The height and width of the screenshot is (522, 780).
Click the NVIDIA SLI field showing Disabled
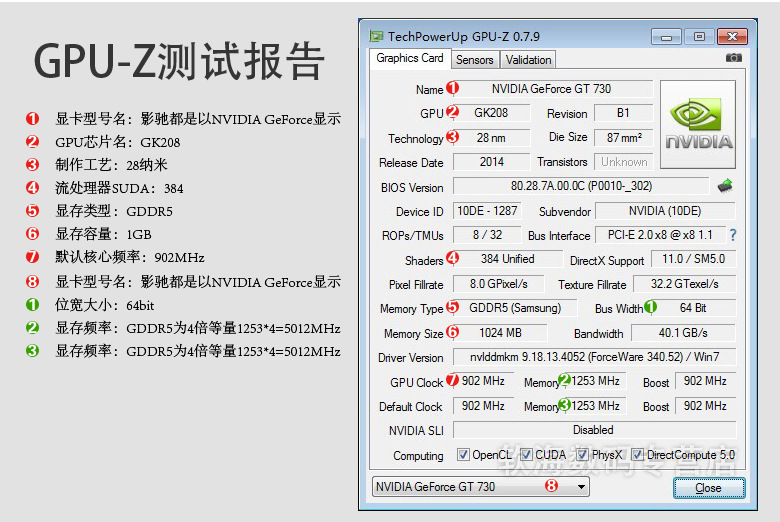coord(594,429)
